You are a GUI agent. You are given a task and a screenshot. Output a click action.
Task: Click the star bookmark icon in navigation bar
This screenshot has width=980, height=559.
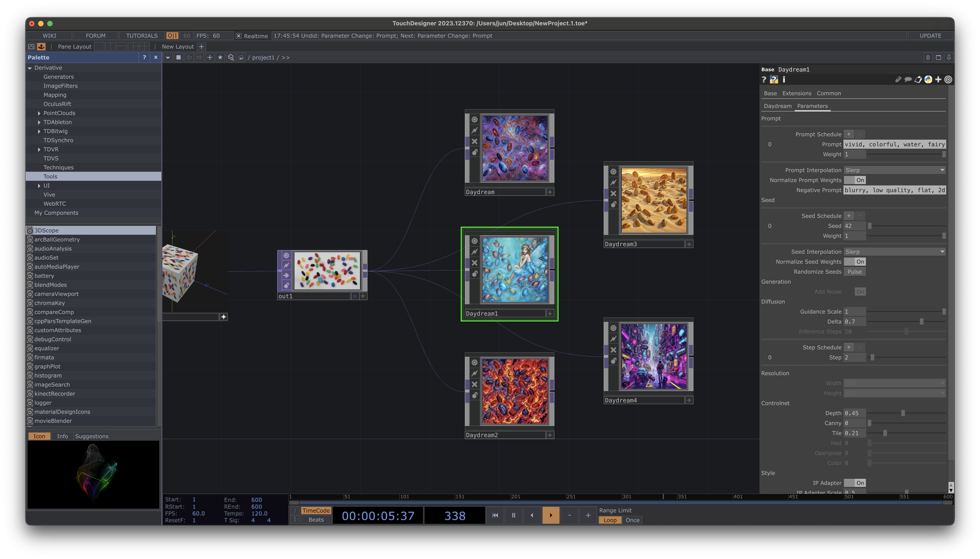[220, 58]
